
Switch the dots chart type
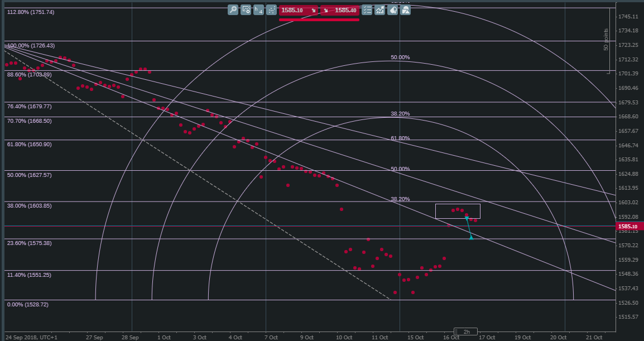pos(271,10)
